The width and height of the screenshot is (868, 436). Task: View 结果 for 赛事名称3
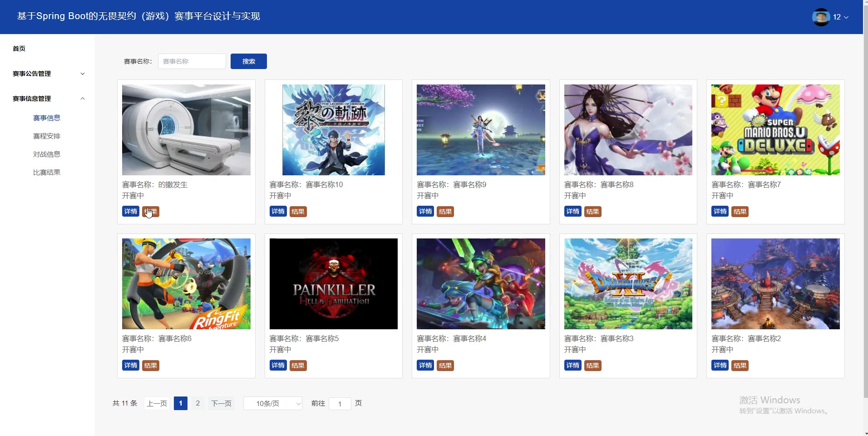(x=593, y=366)
